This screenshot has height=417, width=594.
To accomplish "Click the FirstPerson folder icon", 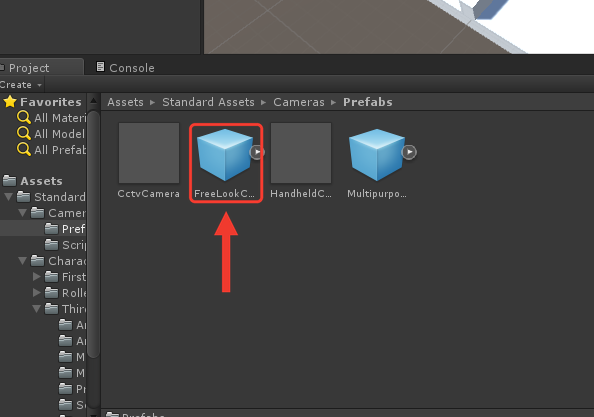I will click(51, 276).
